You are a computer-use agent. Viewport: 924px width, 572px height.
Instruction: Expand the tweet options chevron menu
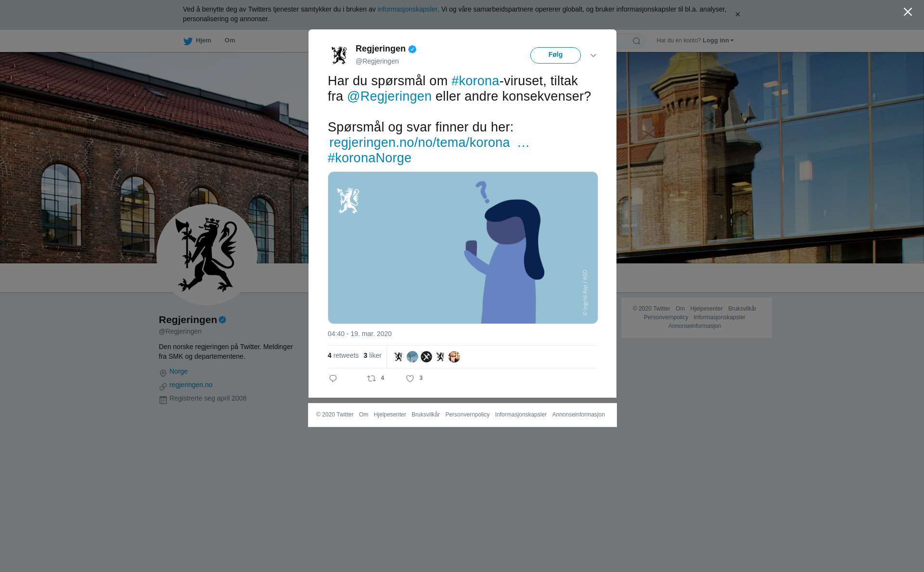[x=593, y=56]
